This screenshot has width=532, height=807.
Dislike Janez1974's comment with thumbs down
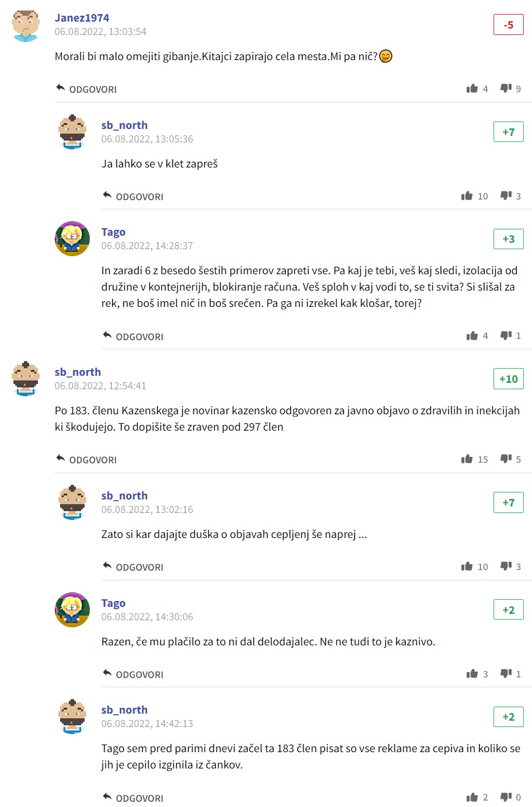click(506, 89)
